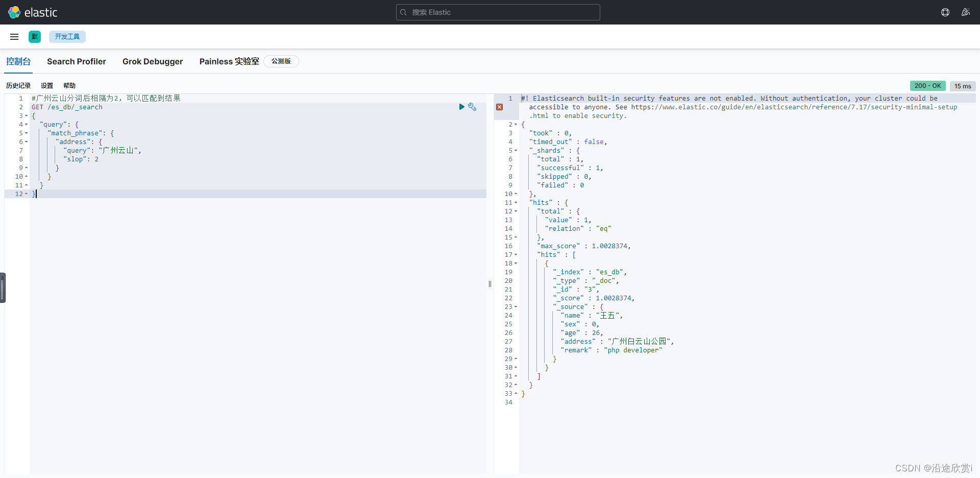980x478 pixels.
Task: Collapse request editor fold at line 3
Action: click(27, 116)
